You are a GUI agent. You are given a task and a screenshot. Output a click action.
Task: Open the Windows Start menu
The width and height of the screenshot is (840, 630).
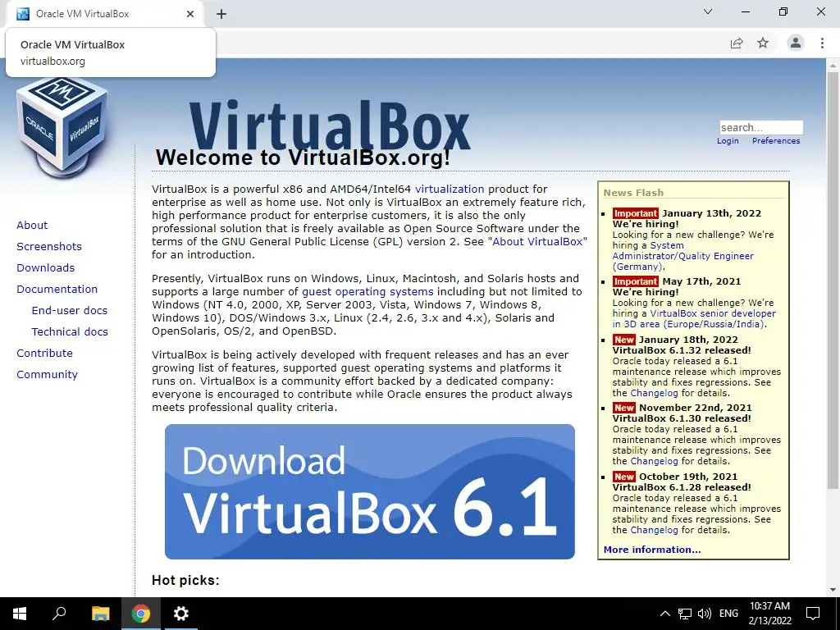[x=20, y=614]
